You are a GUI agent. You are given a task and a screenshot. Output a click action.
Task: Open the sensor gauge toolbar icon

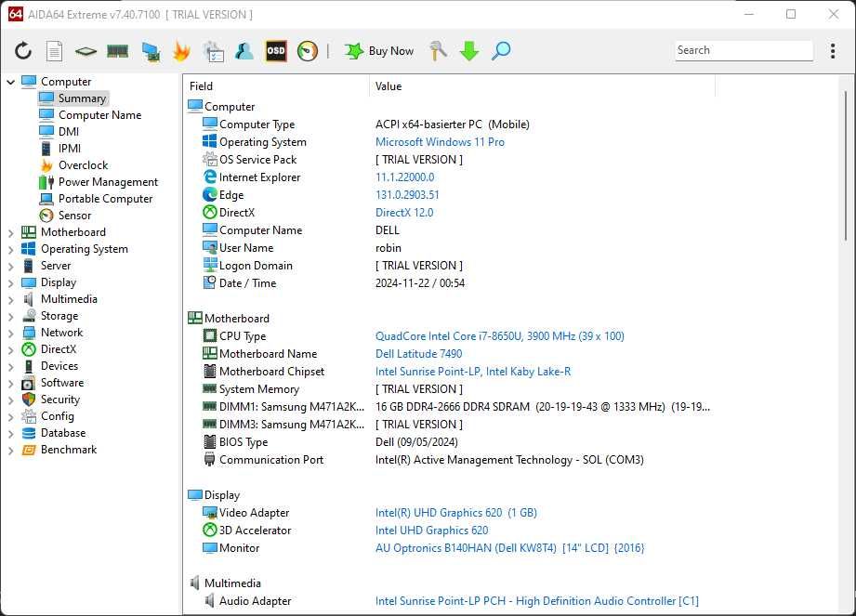tap(308, 51)
